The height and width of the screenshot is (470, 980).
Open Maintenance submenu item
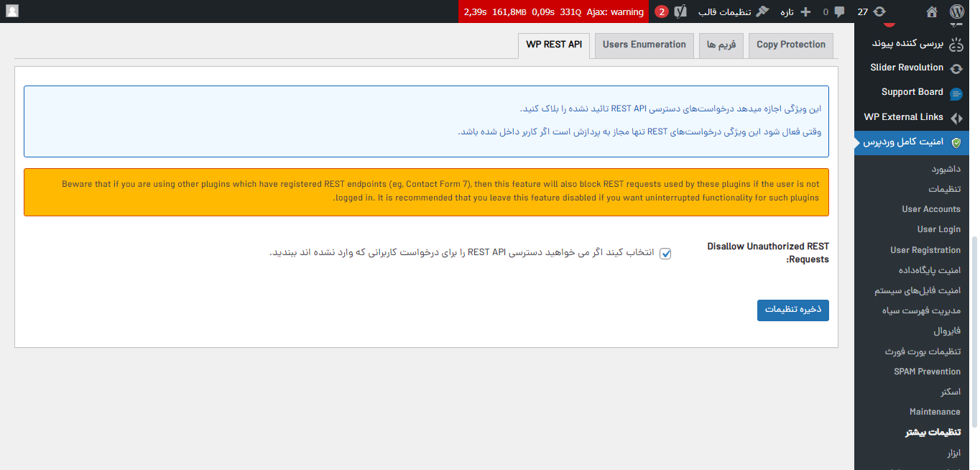[935, 412]
